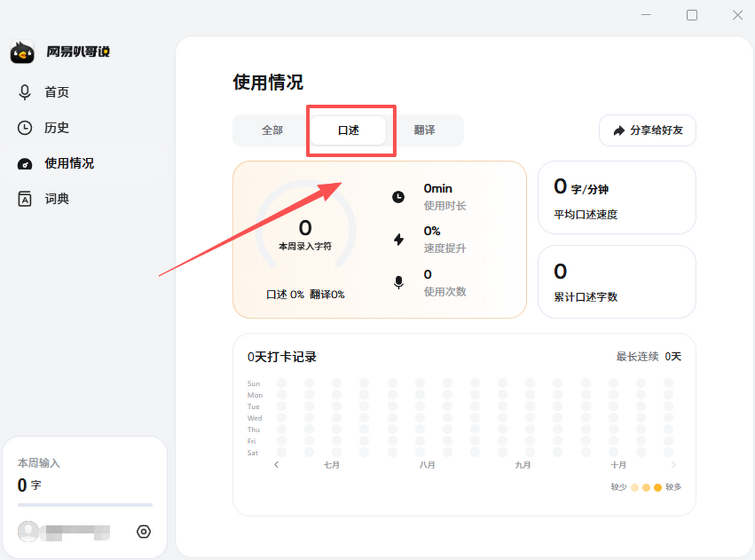Click the Wed weekday row label

[255, 418]
